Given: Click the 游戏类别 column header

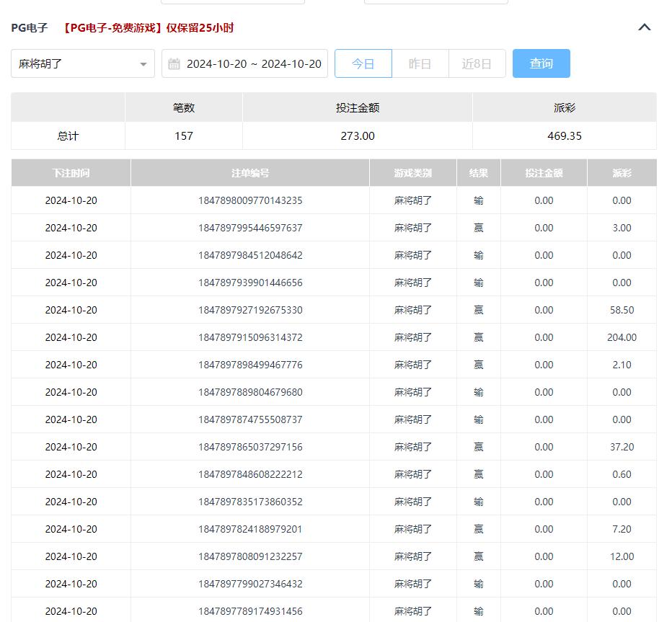Looking at the screenshot, I should (x=413, y=173).
